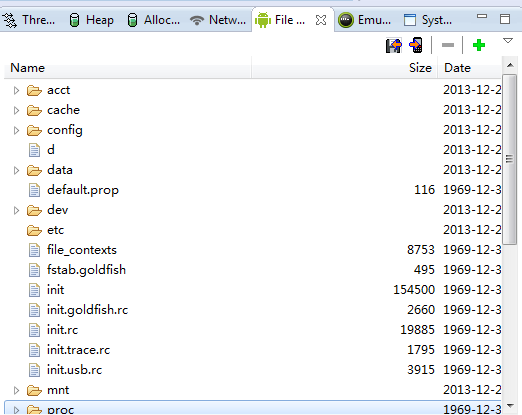Select the init.trace.rc file icon
522x415 pixels.
pos(34,350)
